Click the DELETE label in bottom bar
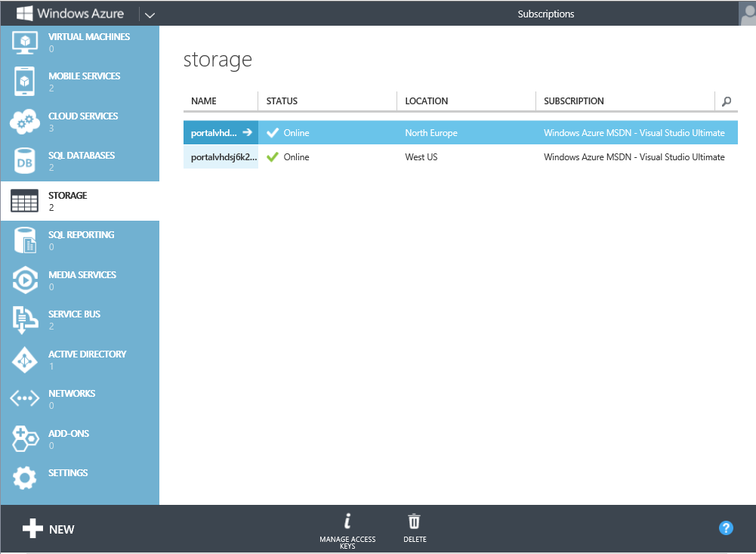Screen dimensions: 756x554 click(x=415, y=539)
